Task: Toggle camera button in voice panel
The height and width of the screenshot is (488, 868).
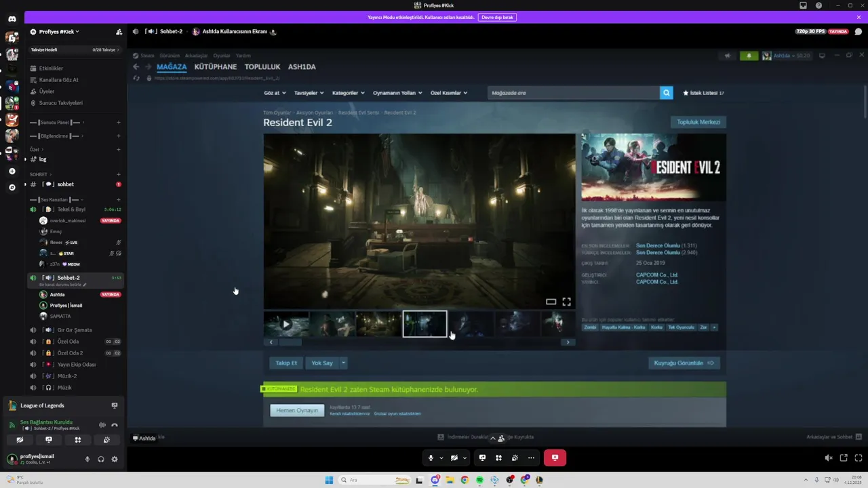Action: (x=20, y=440)
